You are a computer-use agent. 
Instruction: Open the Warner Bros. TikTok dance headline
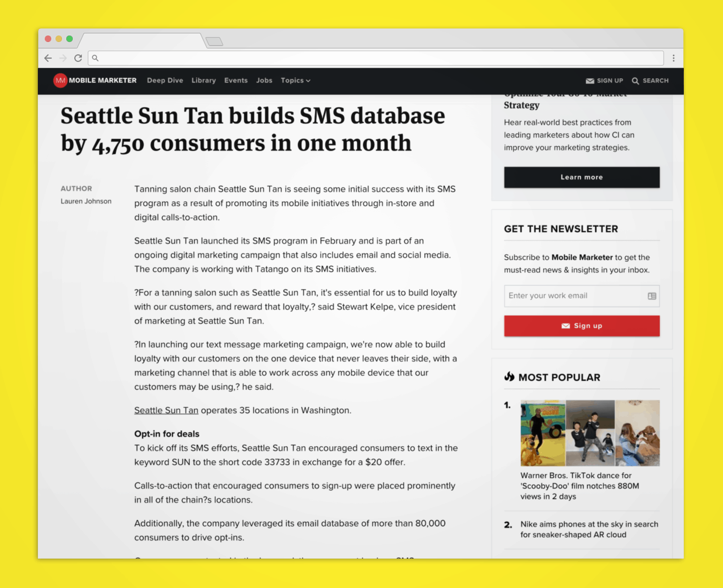pos(580,486)
